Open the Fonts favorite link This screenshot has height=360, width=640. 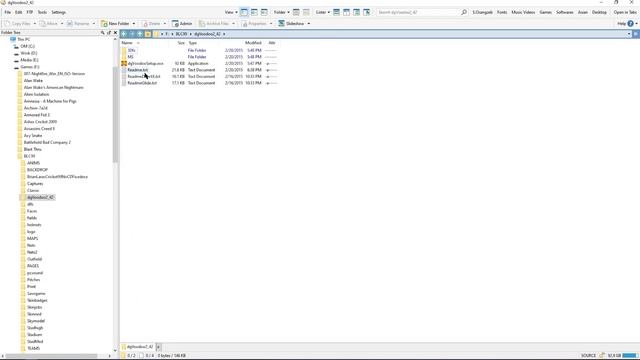[502, 12]
